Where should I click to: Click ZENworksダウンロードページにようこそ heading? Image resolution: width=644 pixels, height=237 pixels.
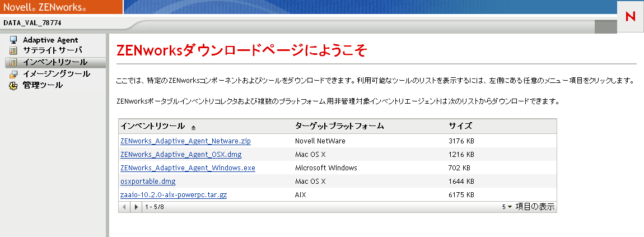pyautogui.click(x=241, y=50)
